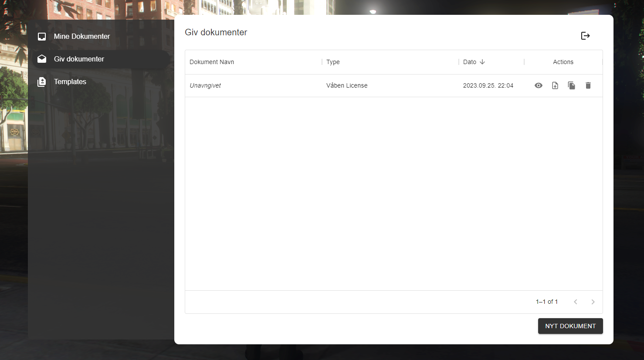Delete the Unavngivet document via trash icon
The width and height of the screenshot is (644, 360).
tap(588, 85)
